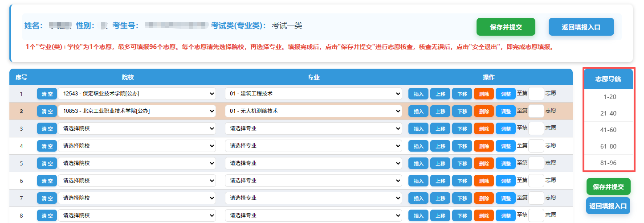
Task: Click the sidebar green 保存并提交 button
Action: [x=608, y=186]
